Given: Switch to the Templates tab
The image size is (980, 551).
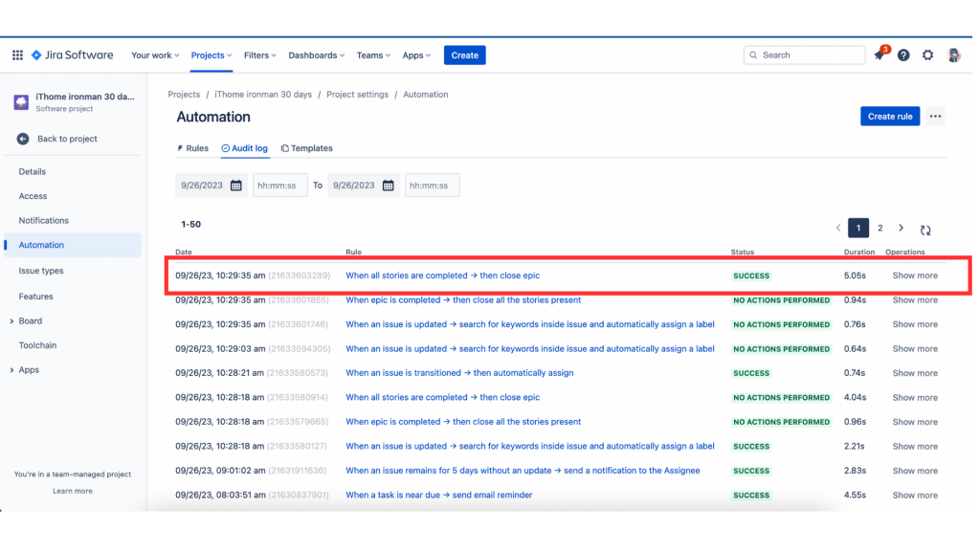Looking at the screenshot, I should click(x=307, y=148).
